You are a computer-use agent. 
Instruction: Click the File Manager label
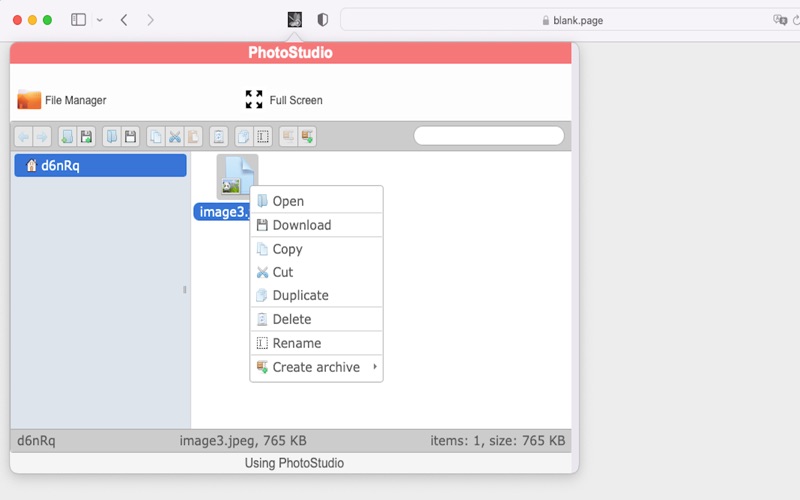pos(76,100)
